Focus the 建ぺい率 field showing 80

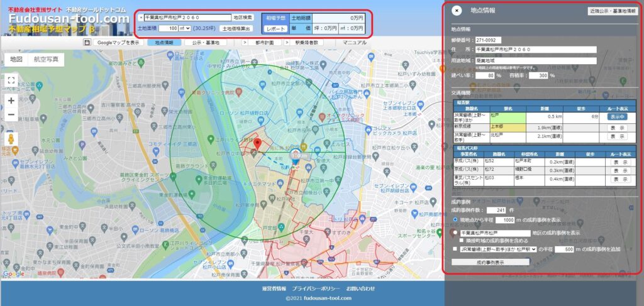point(485,75)
